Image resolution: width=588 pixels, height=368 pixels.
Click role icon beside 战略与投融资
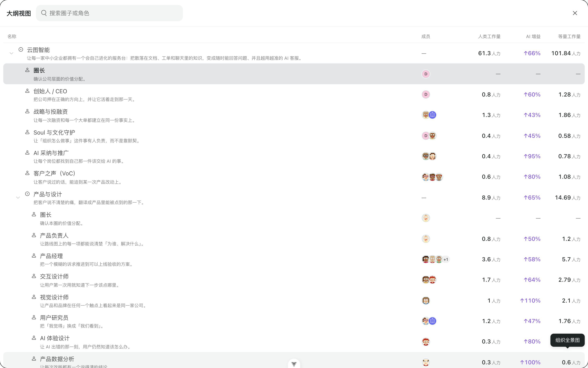tap(27, 111)
